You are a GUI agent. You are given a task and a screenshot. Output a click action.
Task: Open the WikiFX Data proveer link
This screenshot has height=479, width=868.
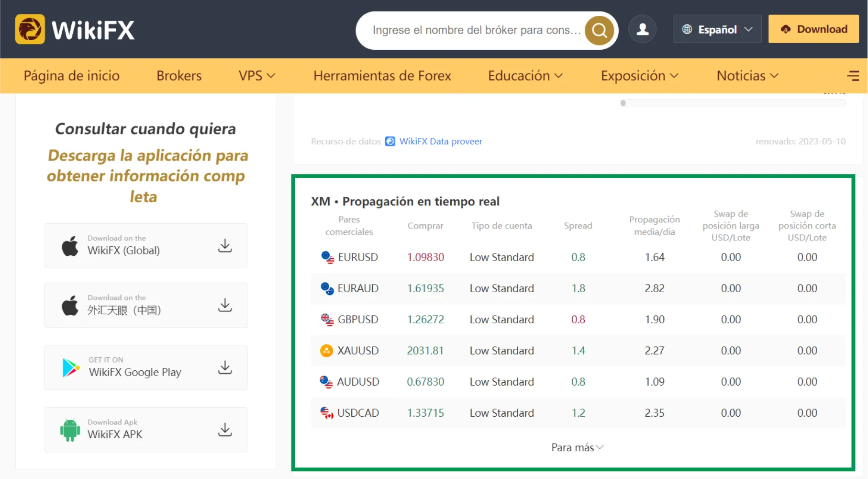441,141
